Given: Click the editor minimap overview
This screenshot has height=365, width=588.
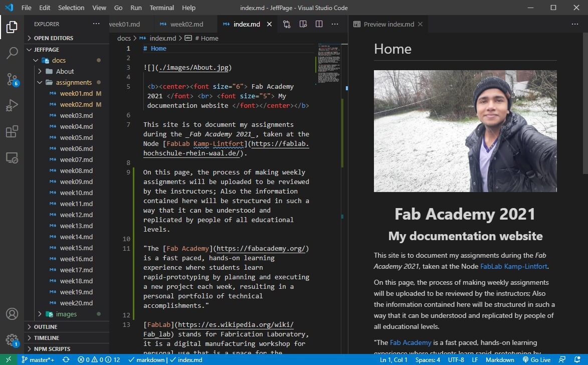Looking at the screenshot, I should (x=329, y=64).
